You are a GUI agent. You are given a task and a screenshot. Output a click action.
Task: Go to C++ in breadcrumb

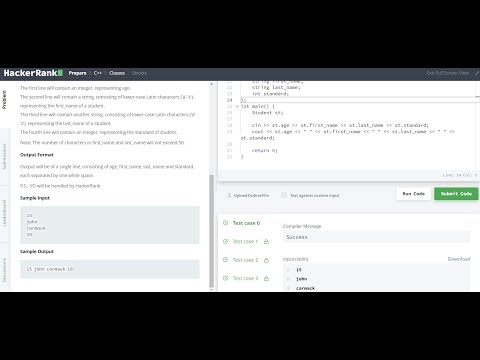pyautogui.click(x=97, y=73)
